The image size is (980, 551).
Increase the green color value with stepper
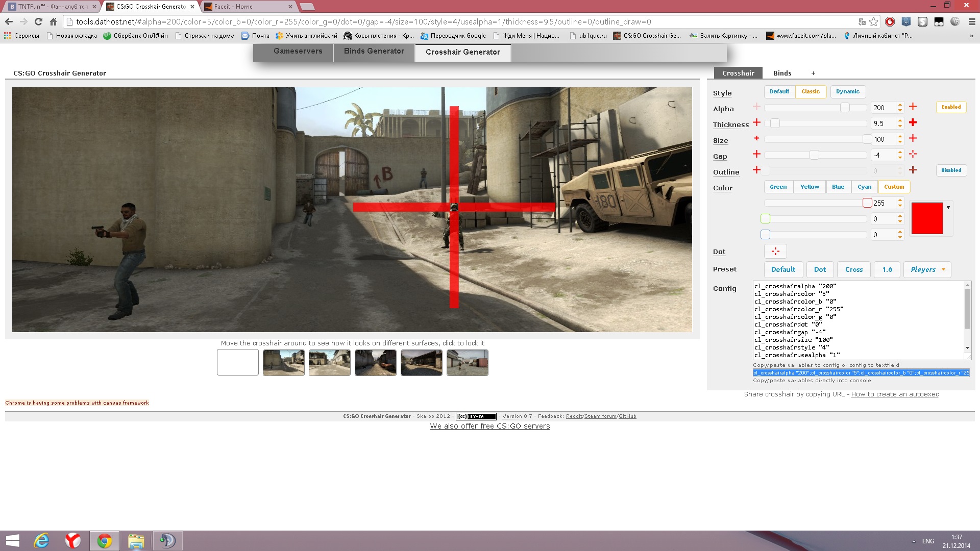(x=900, y=216)
